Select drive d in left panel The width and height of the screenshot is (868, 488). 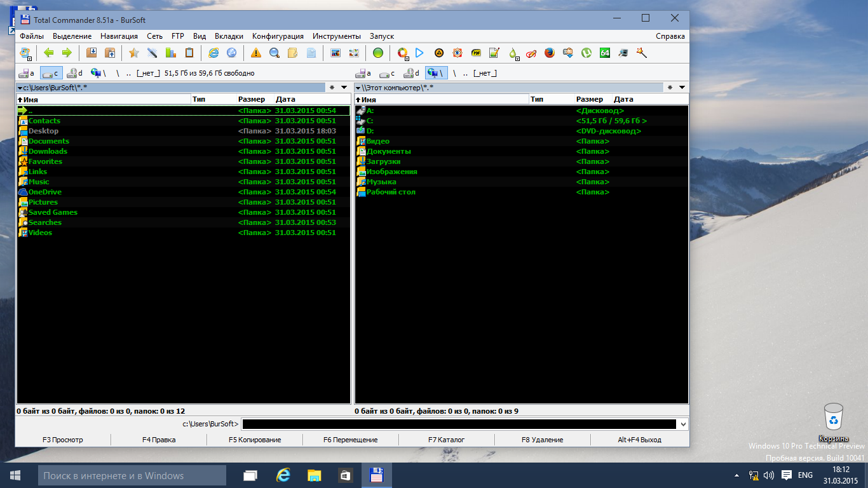75,73
